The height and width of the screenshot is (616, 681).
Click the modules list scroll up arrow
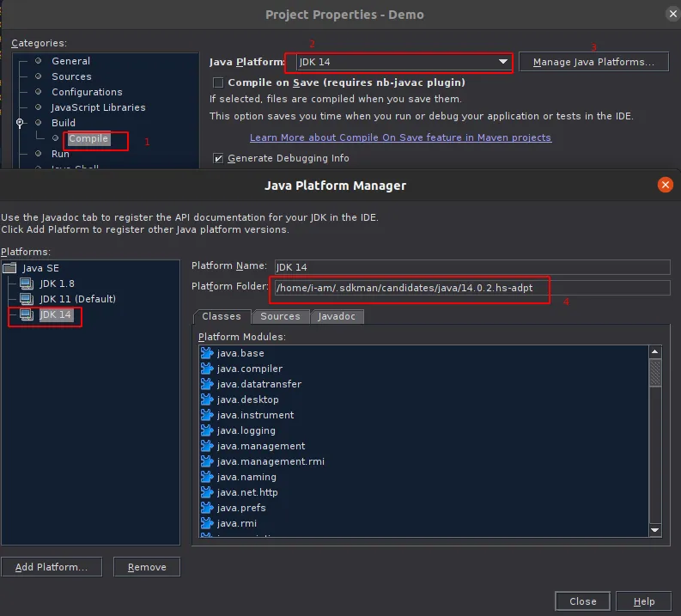tap(655, 351)
